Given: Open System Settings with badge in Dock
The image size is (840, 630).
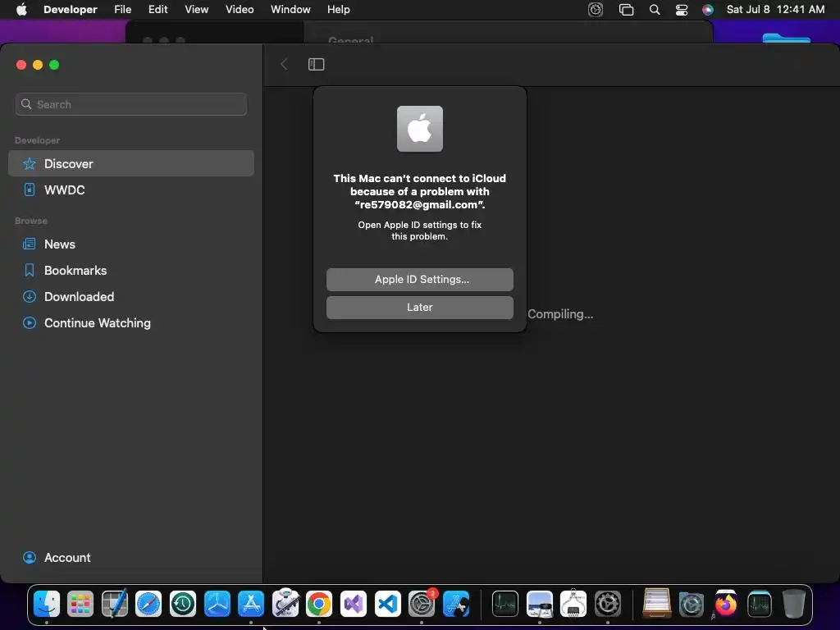Looking at the screenshot, I should (x=422, y=604).
